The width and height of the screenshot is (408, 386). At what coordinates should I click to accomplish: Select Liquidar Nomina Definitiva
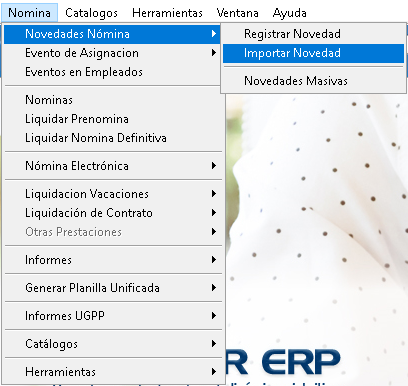[x=112, y=138]
